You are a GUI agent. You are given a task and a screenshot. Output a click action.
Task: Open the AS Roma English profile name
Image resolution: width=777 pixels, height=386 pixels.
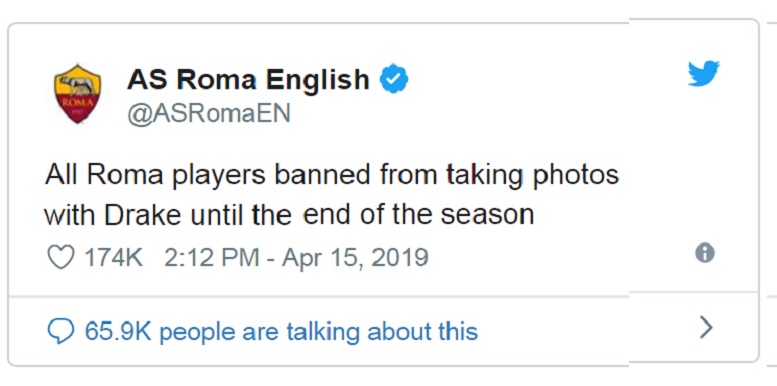[x=248, y=79]
